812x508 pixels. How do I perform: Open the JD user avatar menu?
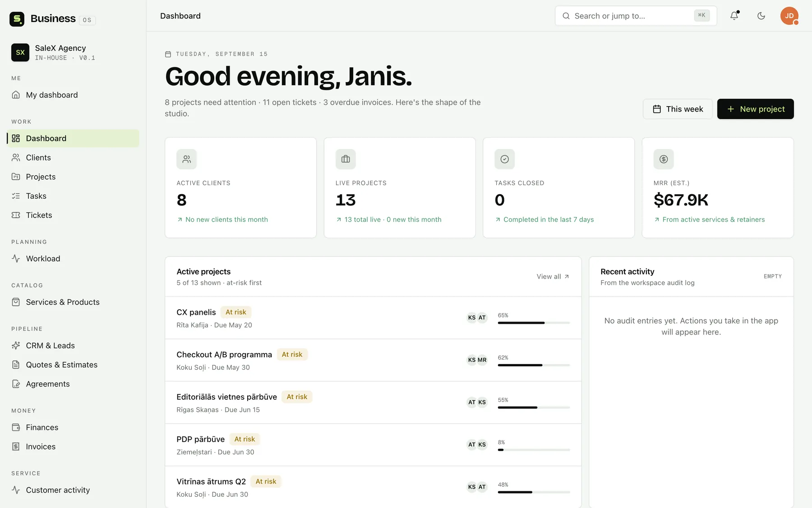tap(789, 16)
